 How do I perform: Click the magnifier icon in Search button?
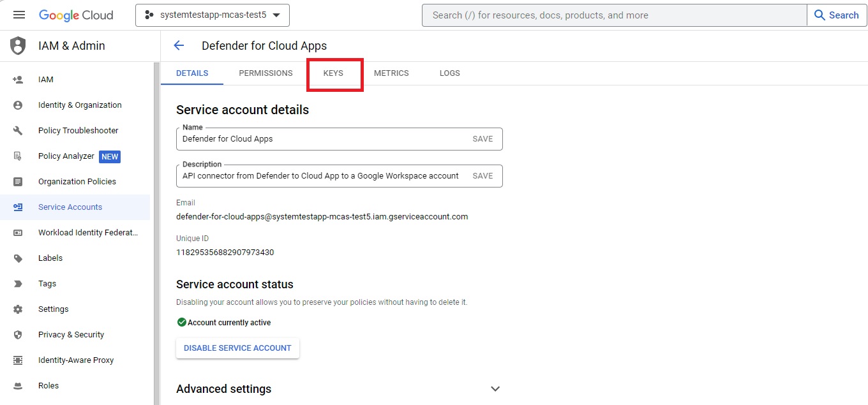(x=820, y=15)
